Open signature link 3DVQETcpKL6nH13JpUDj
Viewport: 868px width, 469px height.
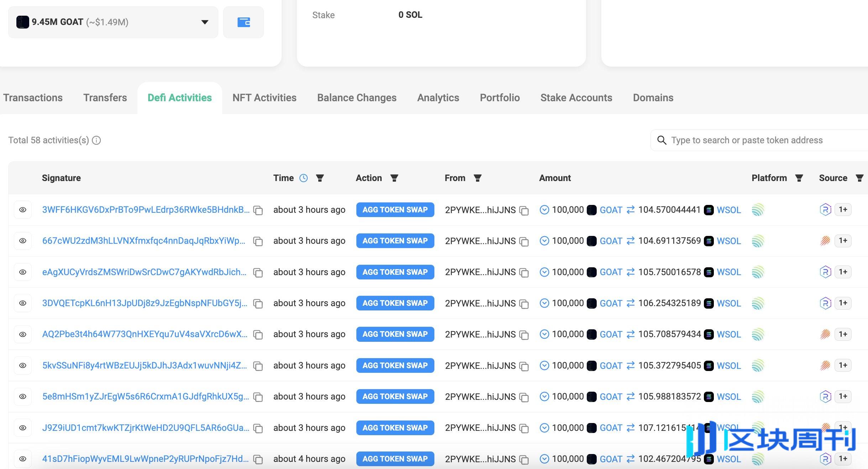tap(145, 303)
